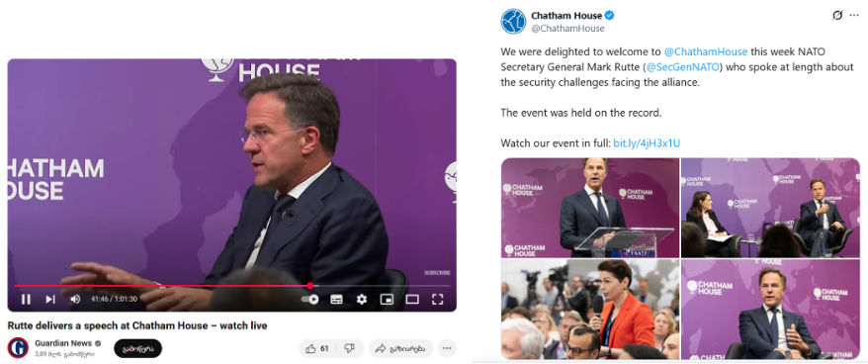This screenshot has width=868, height=364.
Task: Mute the video volume speaker icon
Action: [x=75, y=299]
